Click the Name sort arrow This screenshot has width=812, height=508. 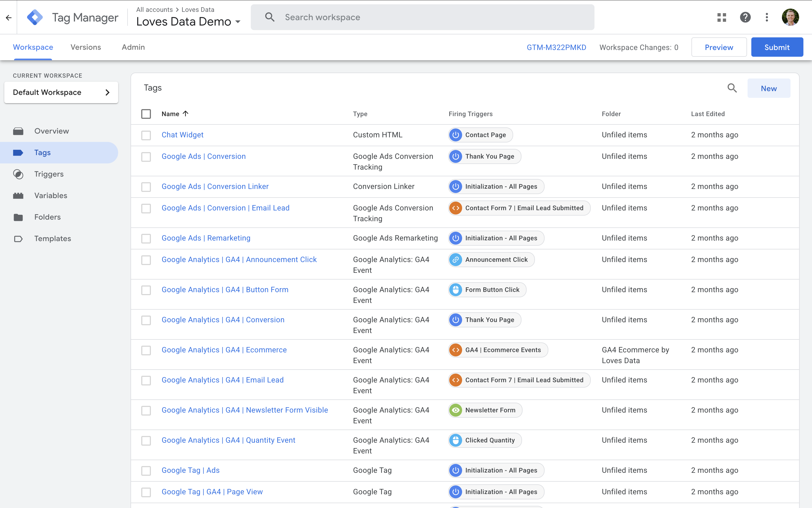coord(185,113)
